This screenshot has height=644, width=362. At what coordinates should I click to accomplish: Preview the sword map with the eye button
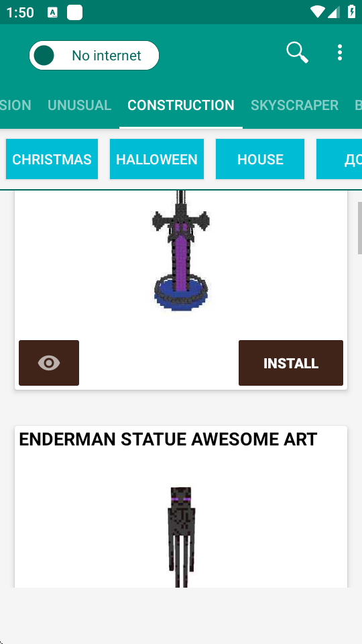click(x=49, y=363)
